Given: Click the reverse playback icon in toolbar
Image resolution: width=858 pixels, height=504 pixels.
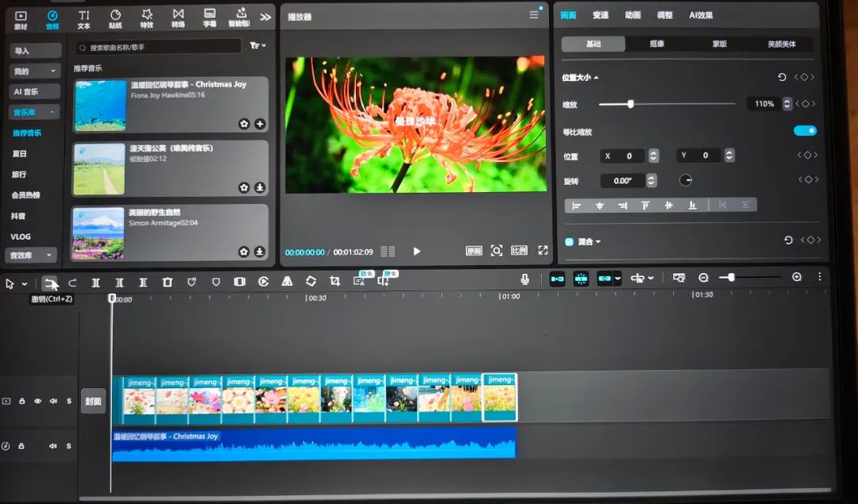Looking at the screenshot, I should click(263, 282).
